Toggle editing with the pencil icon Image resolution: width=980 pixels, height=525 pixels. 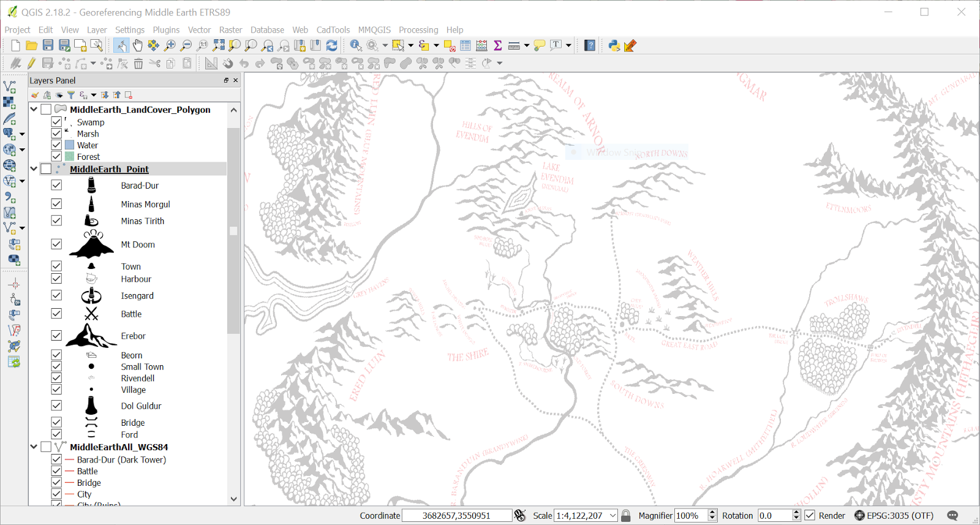click(31, 63)
